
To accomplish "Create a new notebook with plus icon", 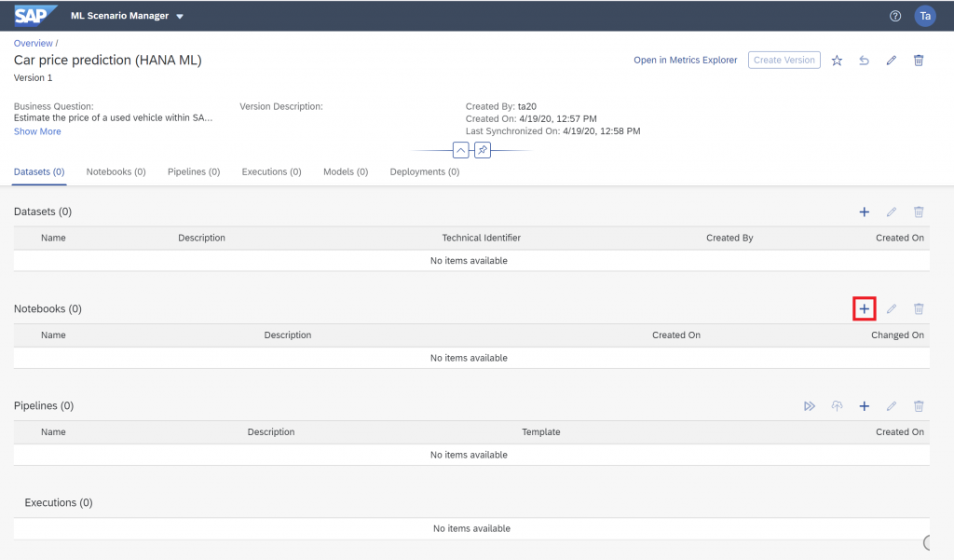I will tap(864, 308).
